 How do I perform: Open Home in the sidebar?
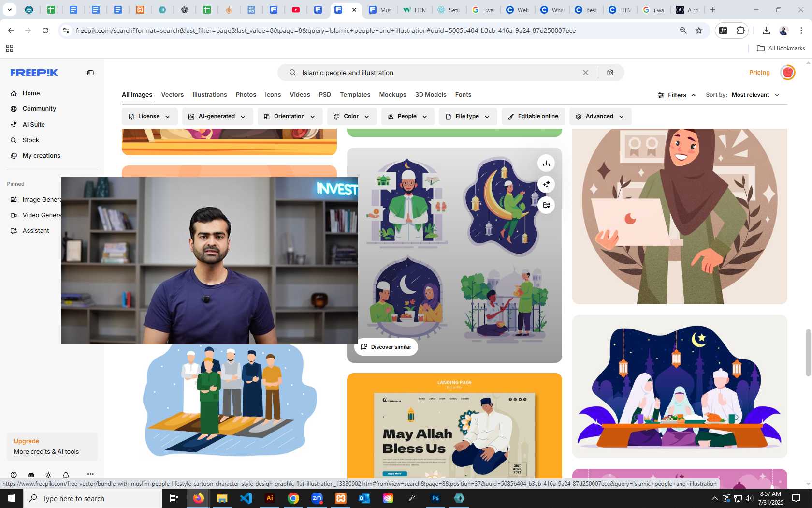(31, 93)
